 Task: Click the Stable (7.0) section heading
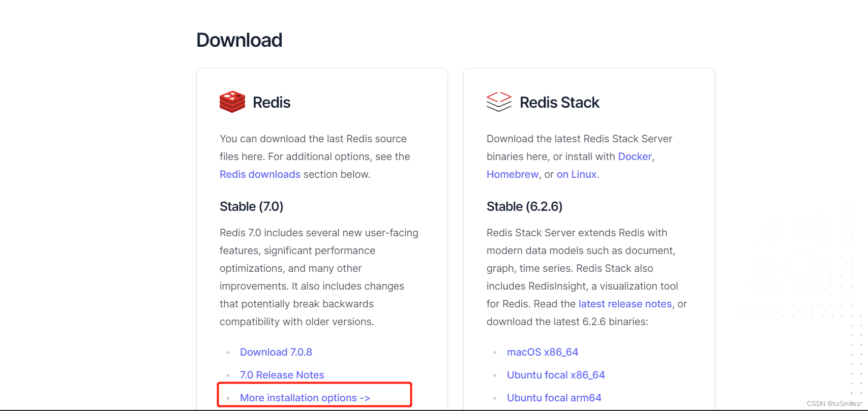click(252, 206)
